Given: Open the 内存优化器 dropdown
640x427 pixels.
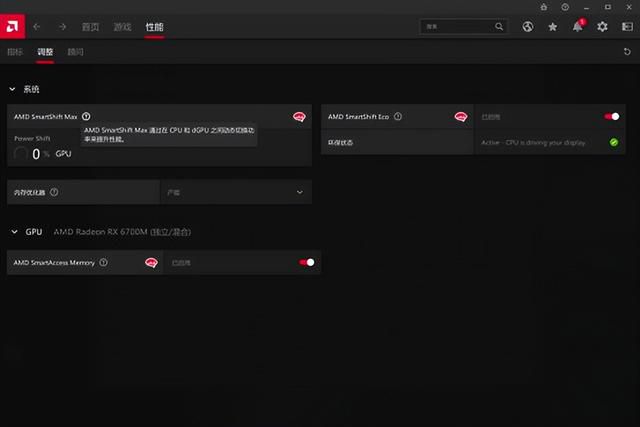Looking at the screenshot, I should 236,192.
